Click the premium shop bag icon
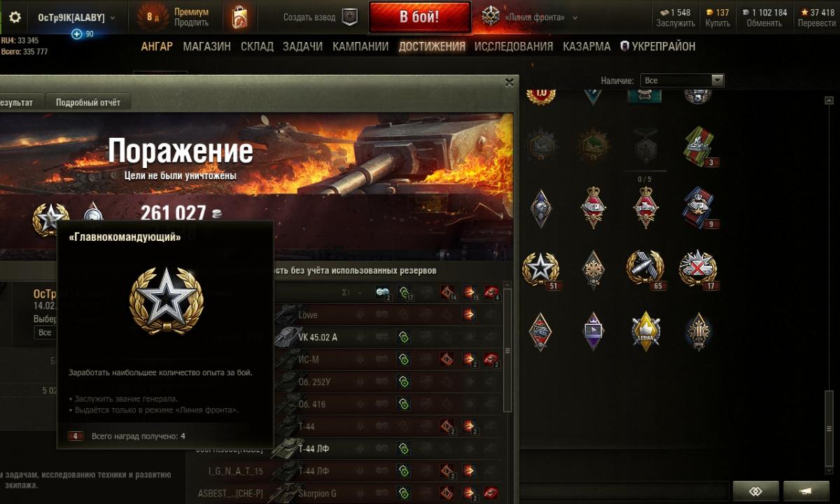 click(239, 17)
